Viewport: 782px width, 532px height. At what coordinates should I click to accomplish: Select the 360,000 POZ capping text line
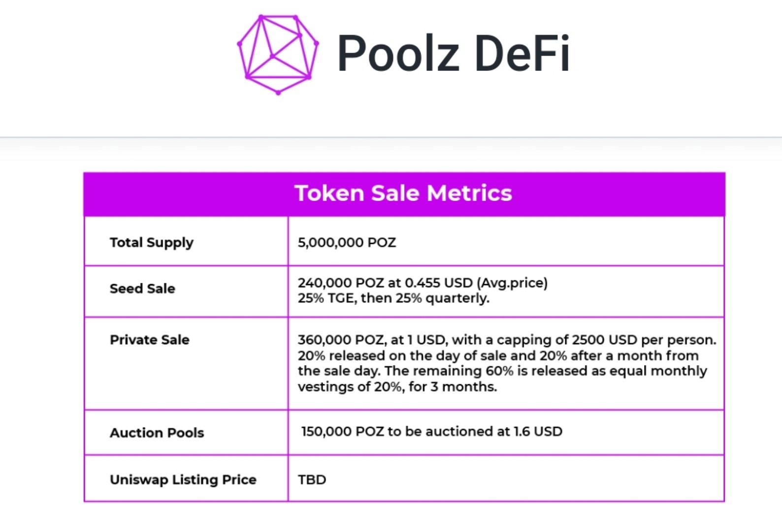coord(507,340)
